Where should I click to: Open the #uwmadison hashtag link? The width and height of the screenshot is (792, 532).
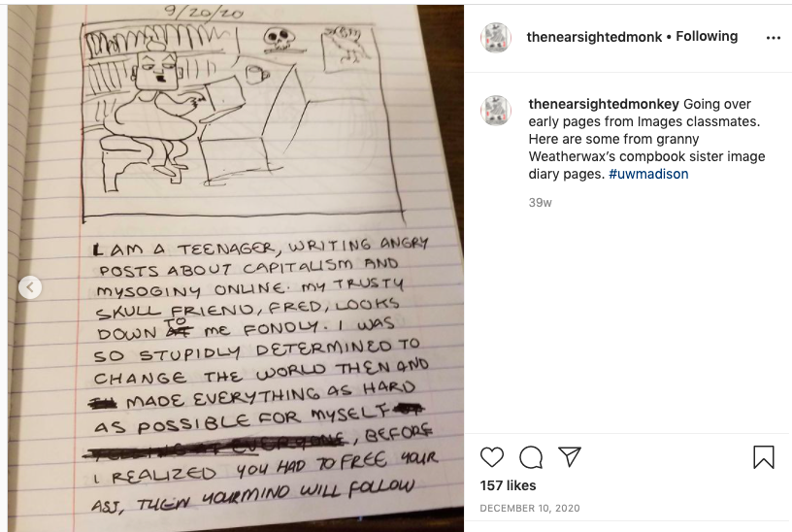[648, 174]
